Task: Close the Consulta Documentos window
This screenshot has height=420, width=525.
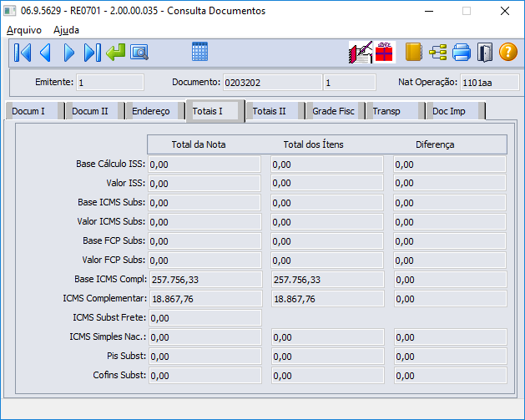Action: tap(505, 11)
